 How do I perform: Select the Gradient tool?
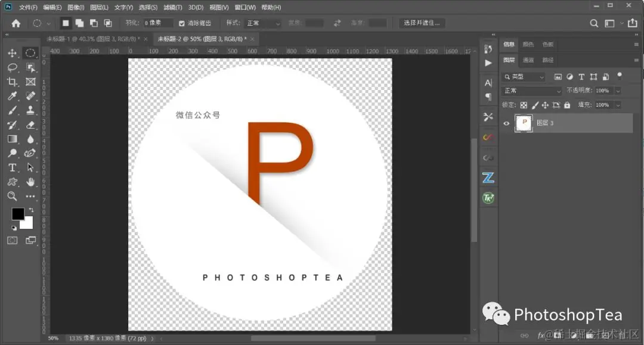[x=13, y=139]
